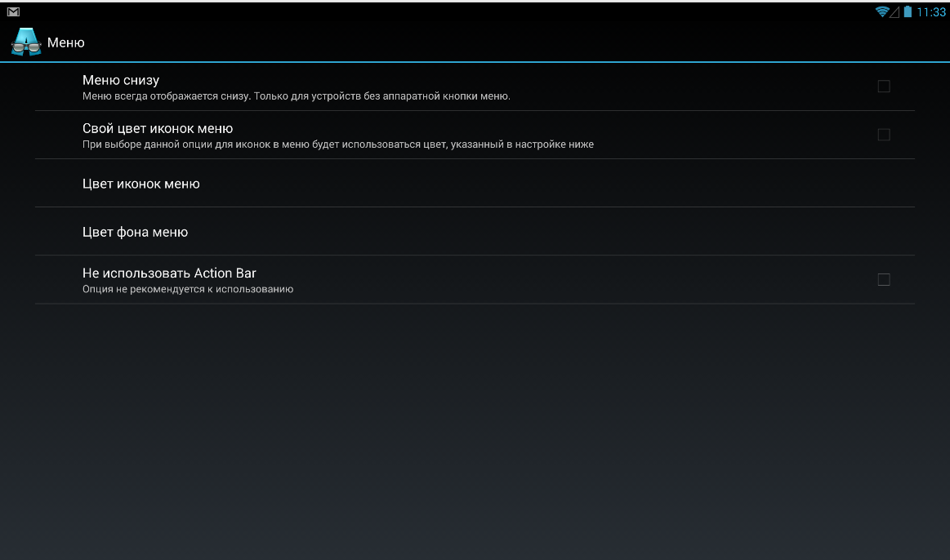950x560 pixels.
Task: Tap the AlReader app icon in action bar
Action: 25,42
